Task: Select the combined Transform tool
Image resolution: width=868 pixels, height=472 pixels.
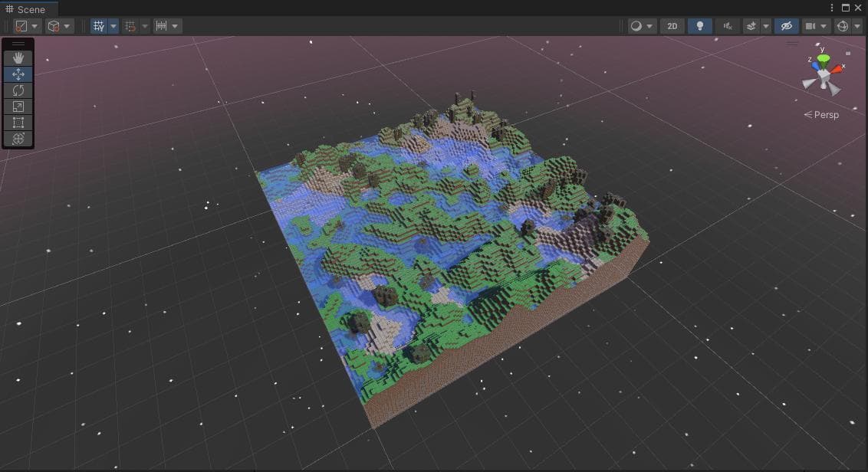Action: click(x=18, y=139)
